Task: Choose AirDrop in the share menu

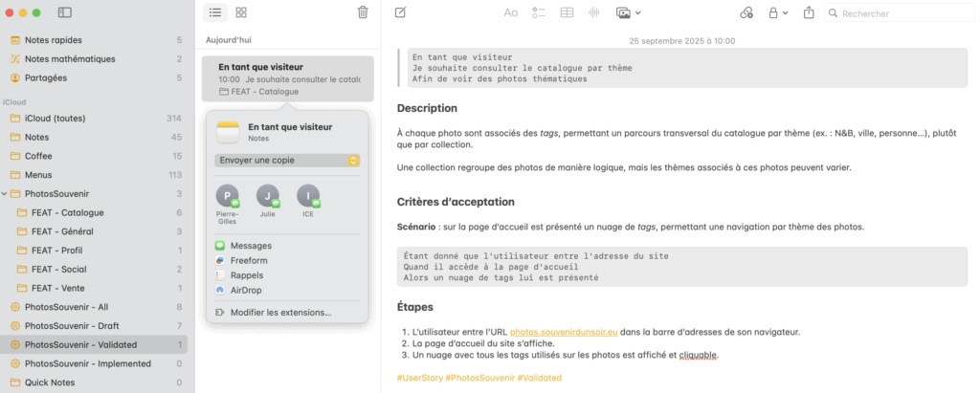Action: point(244,290)
